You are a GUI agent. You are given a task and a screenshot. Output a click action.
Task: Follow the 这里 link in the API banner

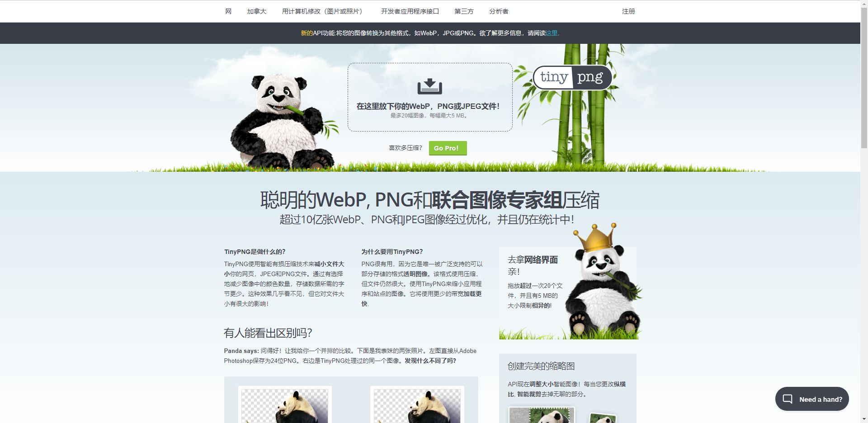coord(552,33)
